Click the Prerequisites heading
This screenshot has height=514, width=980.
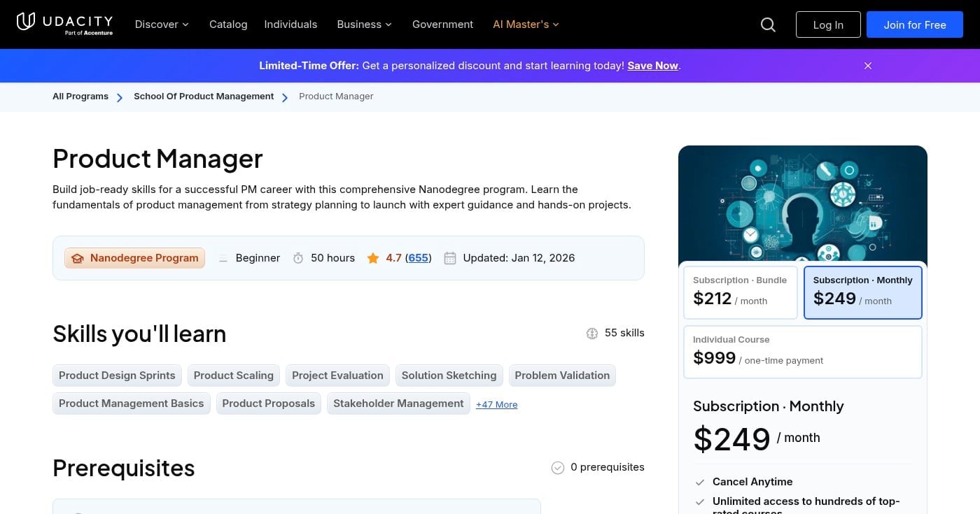click(124, 468)
